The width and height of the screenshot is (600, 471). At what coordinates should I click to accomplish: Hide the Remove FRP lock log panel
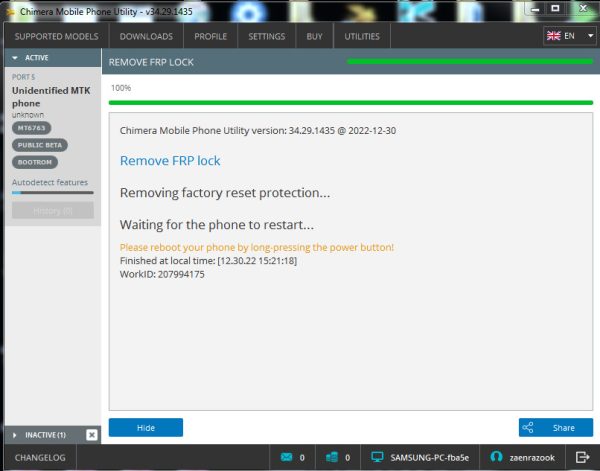pos(146,427)
